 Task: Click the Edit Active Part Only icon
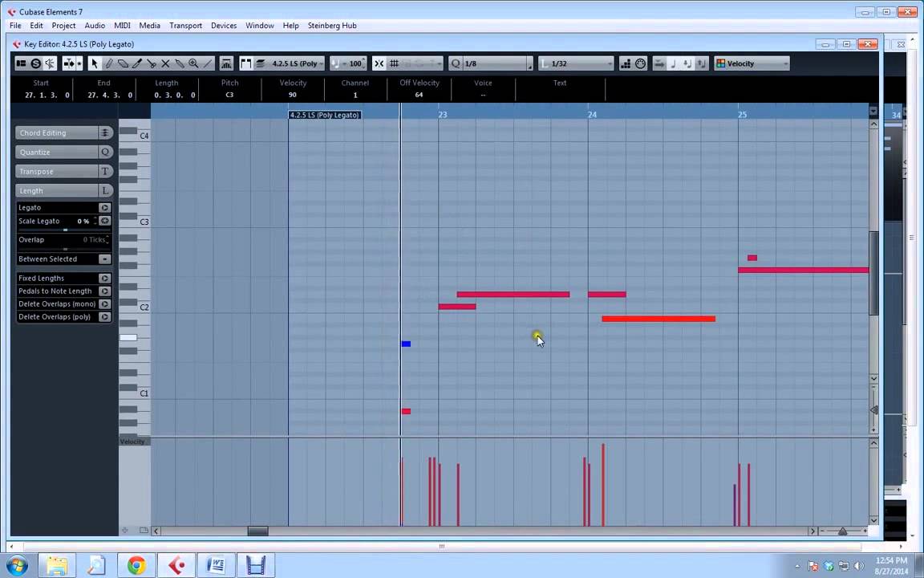[x=260, y=63]
